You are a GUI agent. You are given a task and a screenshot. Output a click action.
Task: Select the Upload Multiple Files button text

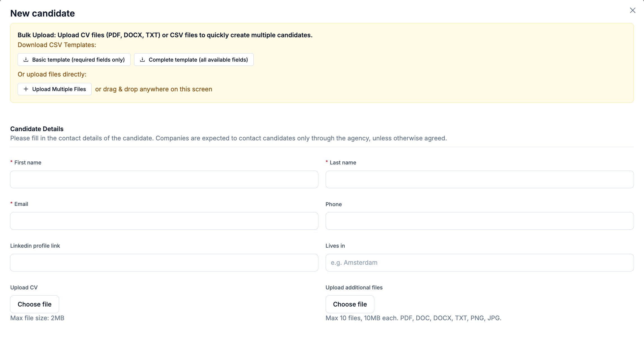[59, 89]
